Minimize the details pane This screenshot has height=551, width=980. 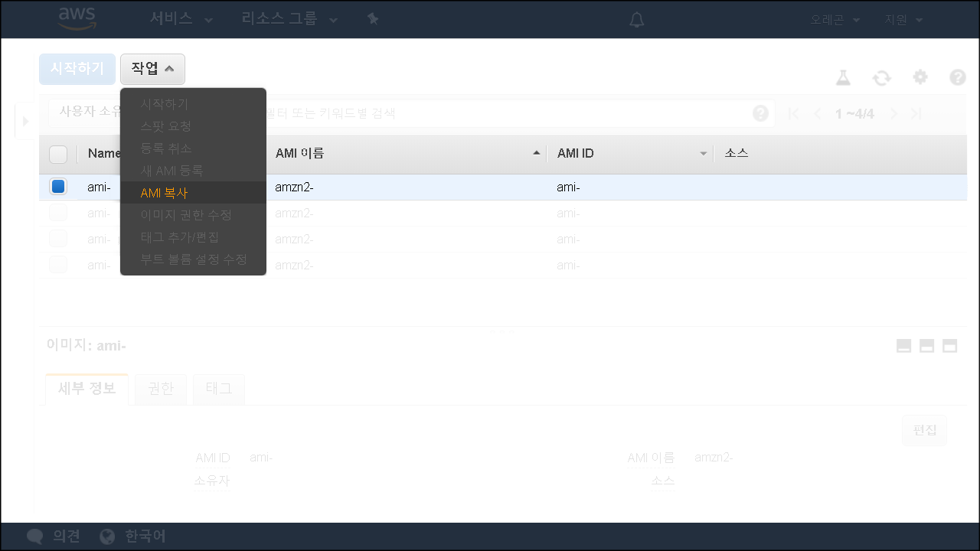pos(904,346)
